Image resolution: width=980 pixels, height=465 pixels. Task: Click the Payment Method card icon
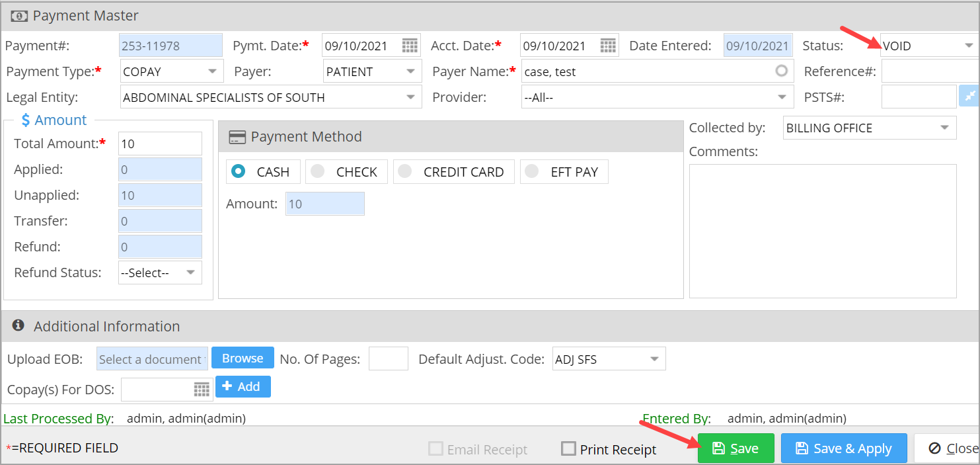[x=237, y=137]
